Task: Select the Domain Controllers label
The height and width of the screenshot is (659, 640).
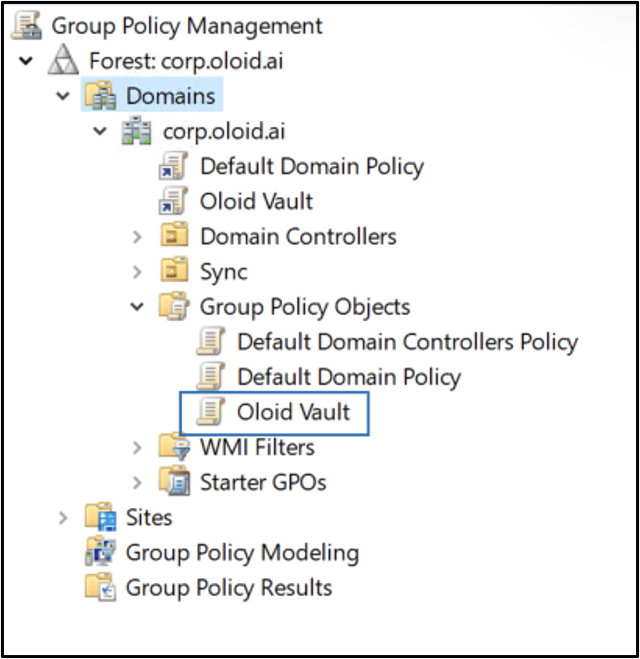Action: [x=298, y=237]
